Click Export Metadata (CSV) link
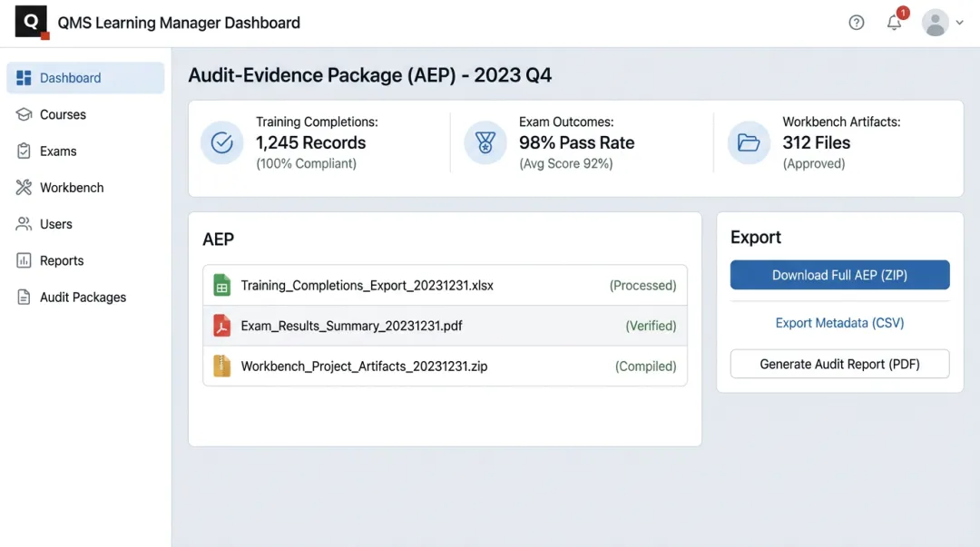This screenshot has height=547, width=980. click(839, 323)
